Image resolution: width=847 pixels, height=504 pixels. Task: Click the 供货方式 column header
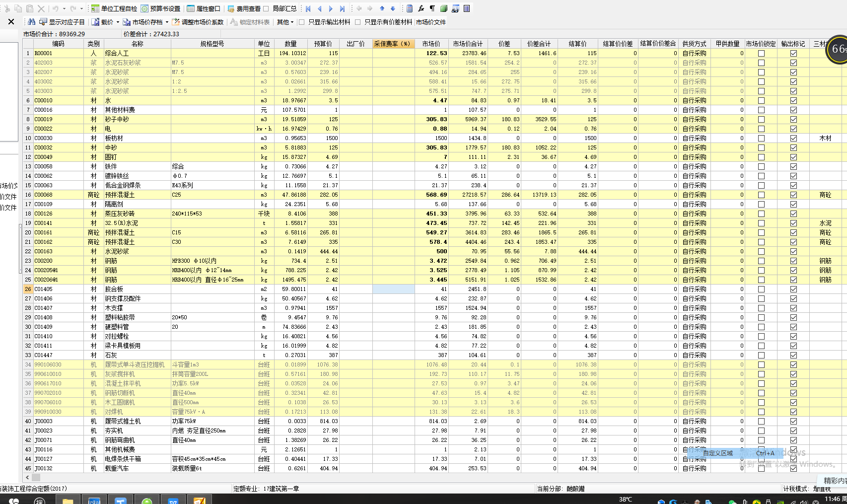(694, 44)
